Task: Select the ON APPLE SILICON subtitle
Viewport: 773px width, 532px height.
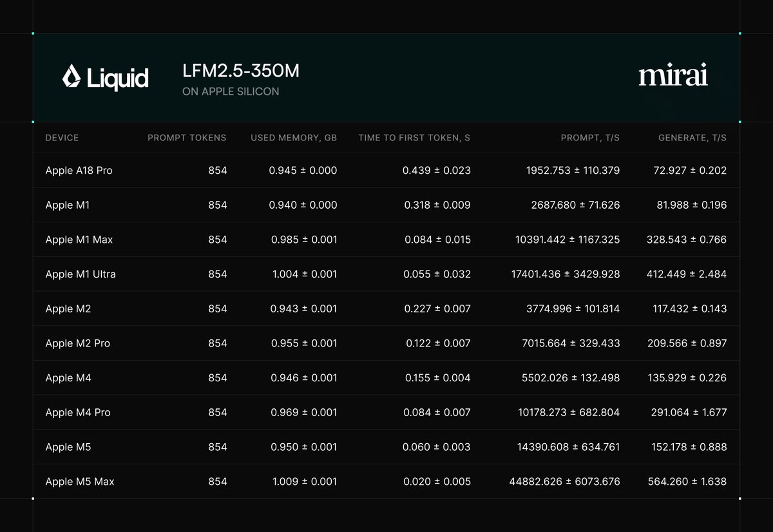Action: click(x=231, y=91)
